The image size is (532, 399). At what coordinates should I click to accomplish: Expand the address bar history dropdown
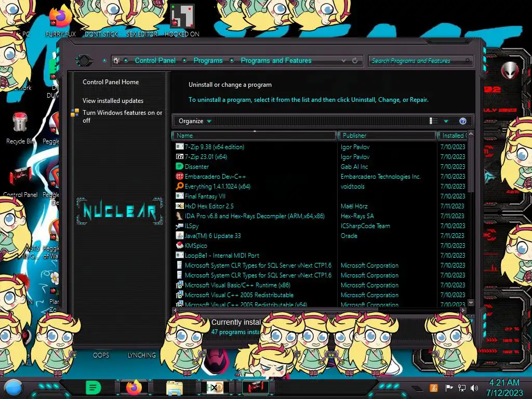click(344, 61)
